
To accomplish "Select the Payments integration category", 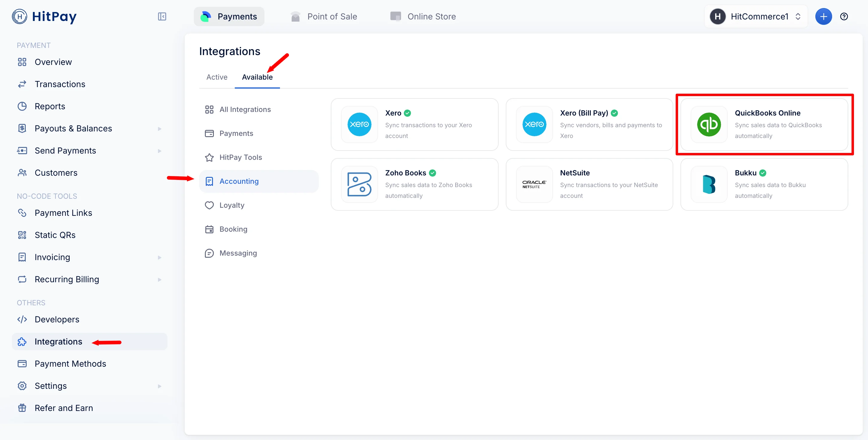I will 258,133.
